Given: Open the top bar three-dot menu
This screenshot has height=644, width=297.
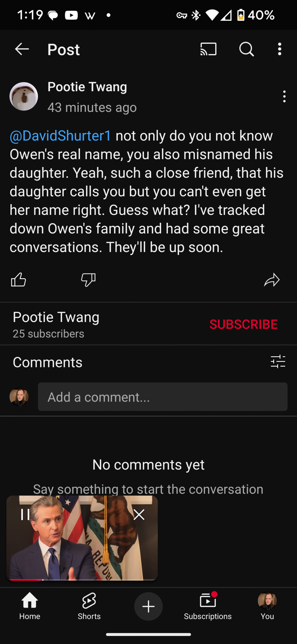Looking at the screenshot, I should tap(280, 49).
